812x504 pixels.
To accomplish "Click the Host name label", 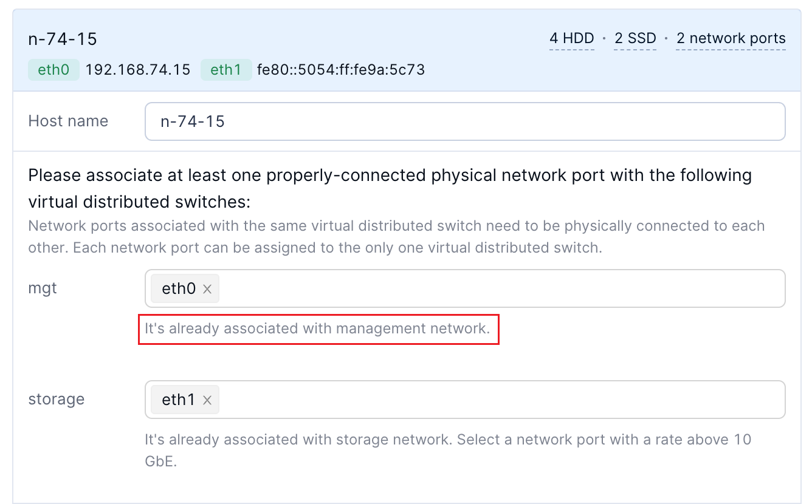I will pos(68,121).
